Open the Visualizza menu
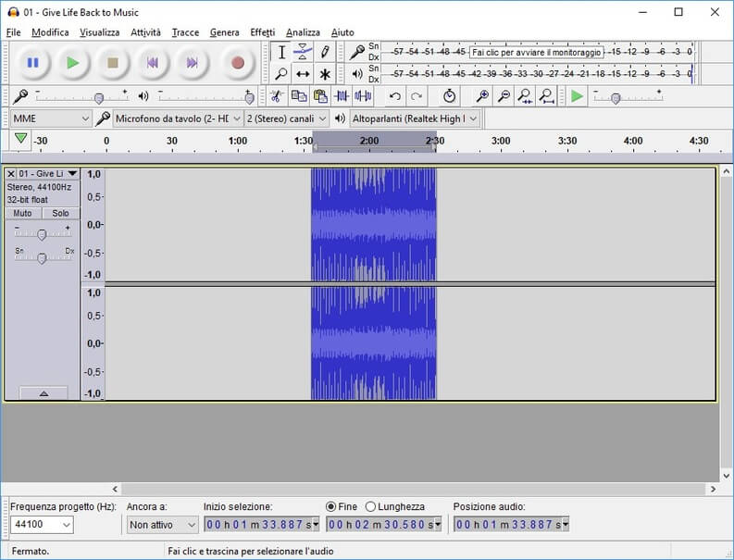Viewport: 734px width, 560px height. click(99, 32)
